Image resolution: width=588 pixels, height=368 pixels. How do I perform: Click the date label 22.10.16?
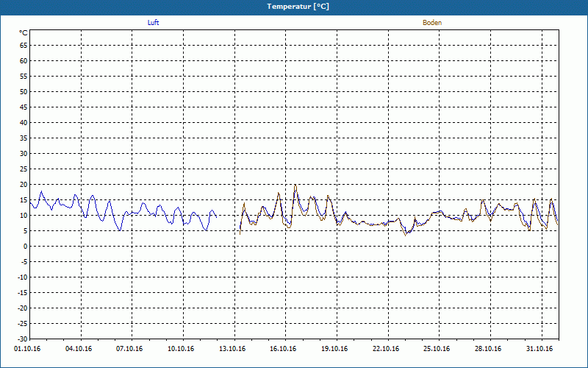[x=386, y=349]
